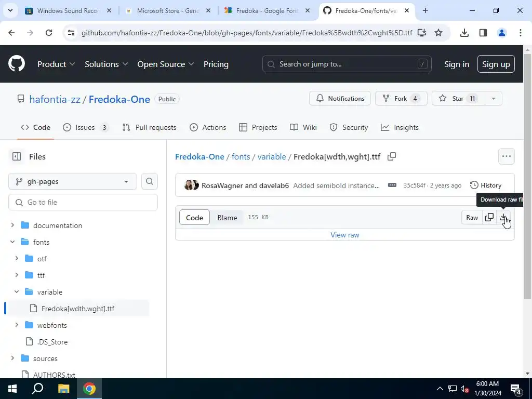532x399 pixels.
Task: Open the Star lists dropdown arrow
Action: pyautogui.click(x=494, y=98)
